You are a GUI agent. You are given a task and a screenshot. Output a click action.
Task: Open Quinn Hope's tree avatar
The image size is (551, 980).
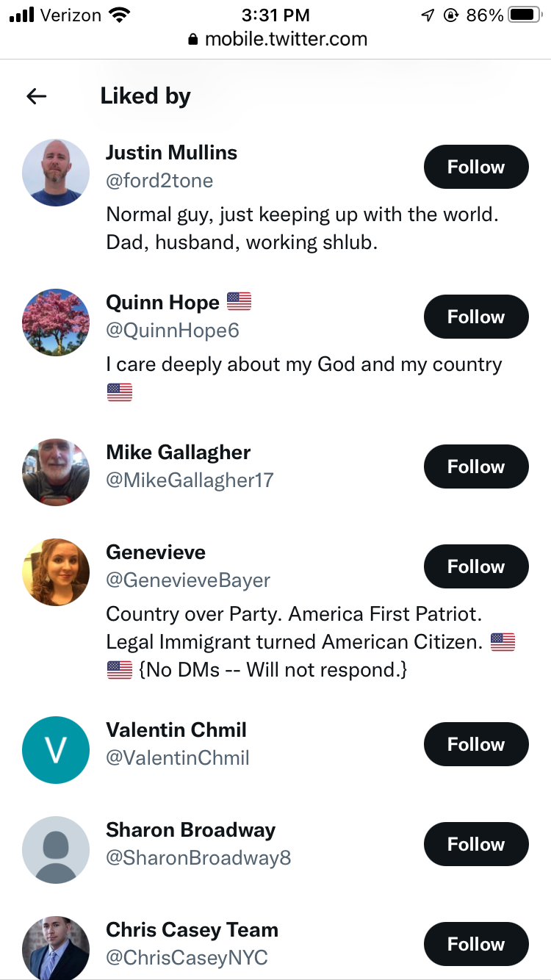pyautogui.click(x=56, y=322)
